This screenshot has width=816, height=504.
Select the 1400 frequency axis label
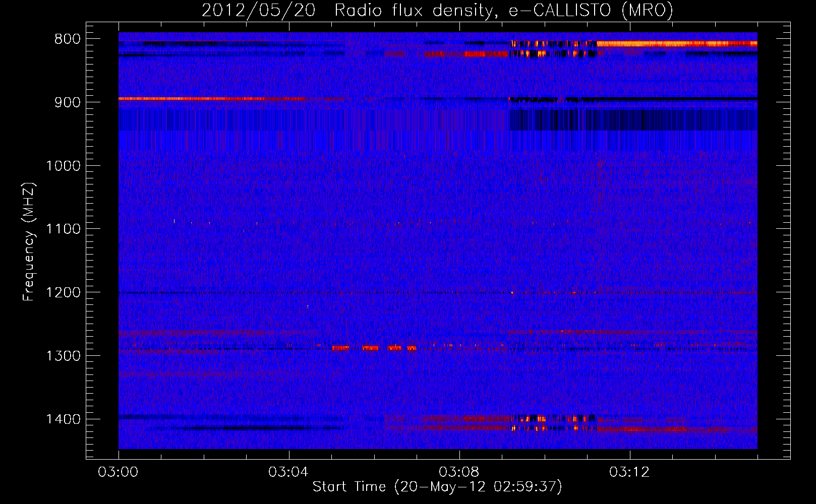[x=63, y=419]
